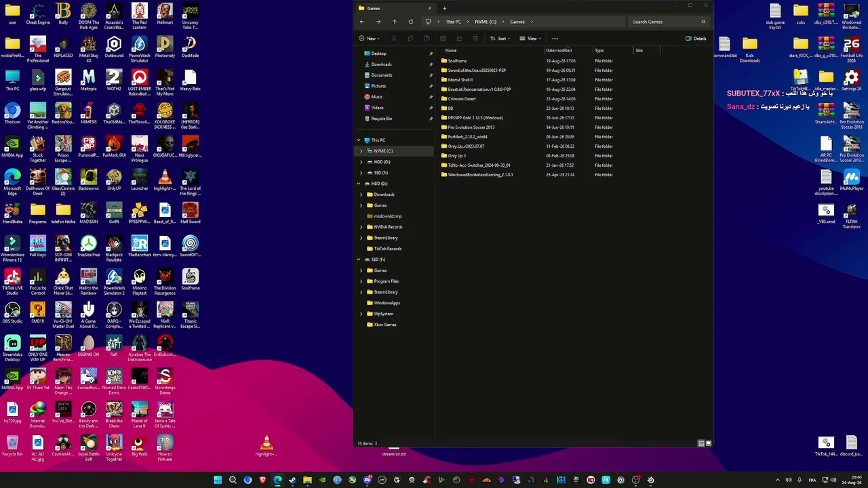Screen dimensions: 868x488
Task: Expand the NVIDIA Records folder node
Action: (361, 227)
